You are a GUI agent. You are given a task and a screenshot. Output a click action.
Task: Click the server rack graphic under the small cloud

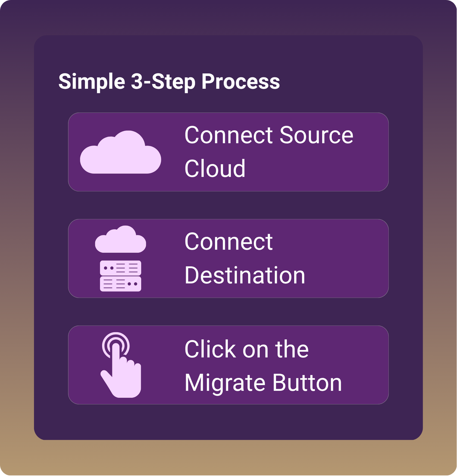(x=121, y=276)
